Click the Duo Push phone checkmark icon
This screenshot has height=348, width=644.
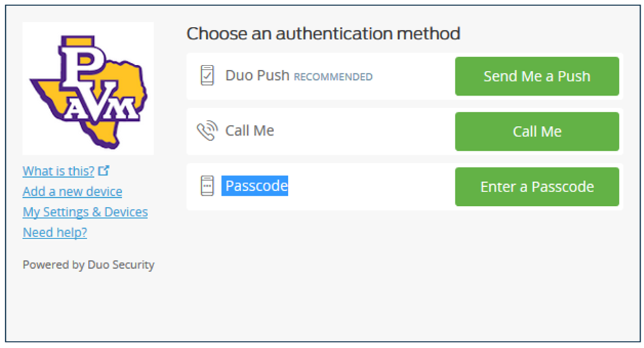207,76
